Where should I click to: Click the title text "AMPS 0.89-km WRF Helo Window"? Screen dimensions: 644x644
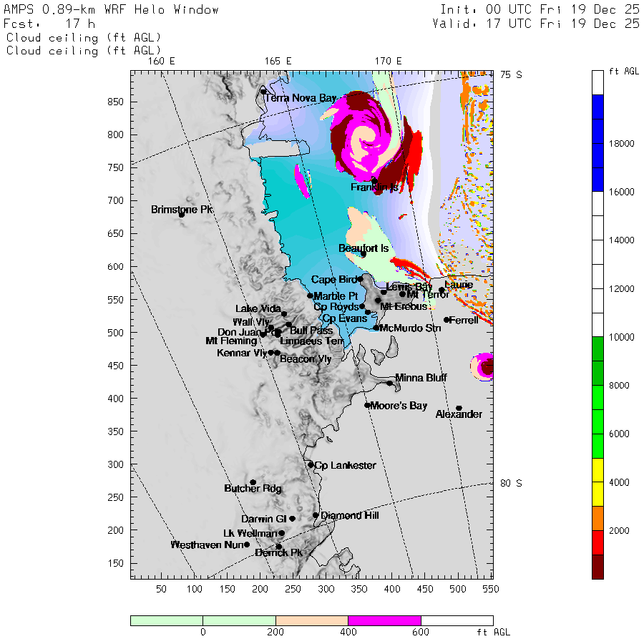pyautogui.click(x=111, y=10)
